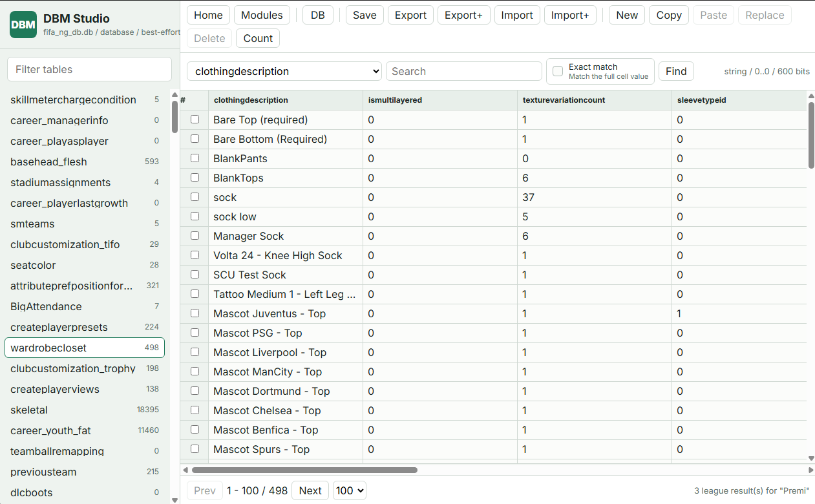Click the 'Volta 24 - Knee High Sock' cell
The height and width of the screenshot is (504, 815).
(286, 255)
